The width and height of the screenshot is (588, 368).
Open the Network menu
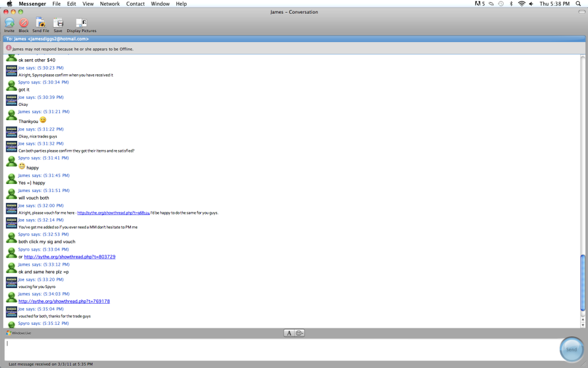pos(110,4)
